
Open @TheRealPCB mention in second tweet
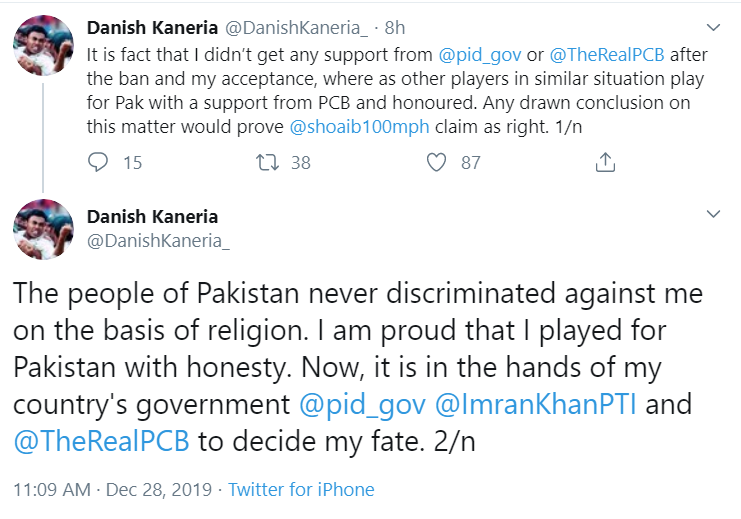tap(101, 441)
